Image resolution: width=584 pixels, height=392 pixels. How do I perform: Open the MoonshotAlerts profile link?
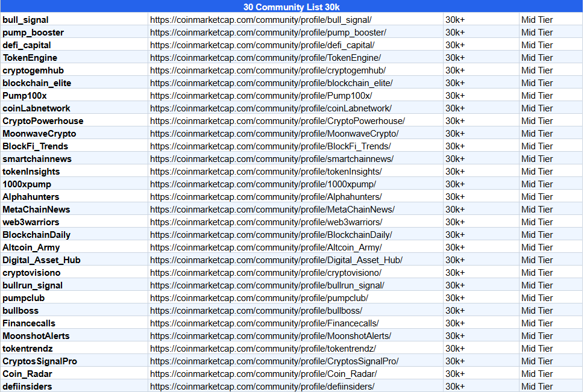(x=271, y=336)
